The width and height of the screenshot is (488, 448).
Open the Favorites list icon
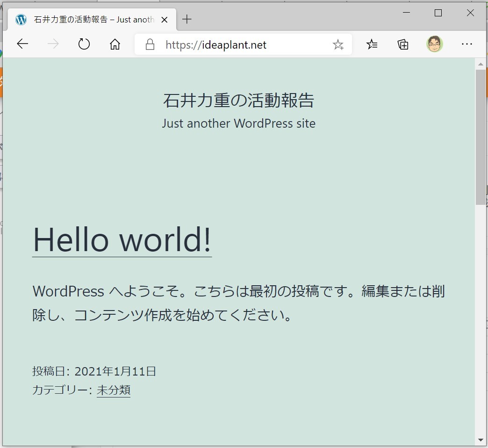(x=372, y=44)
